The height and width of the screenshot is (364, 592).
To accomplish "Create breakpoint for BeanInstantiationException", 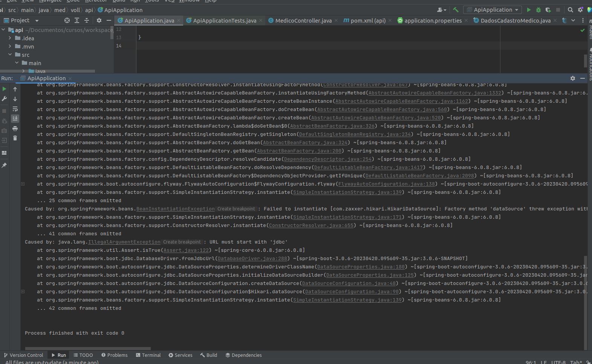I will (236, 209).
